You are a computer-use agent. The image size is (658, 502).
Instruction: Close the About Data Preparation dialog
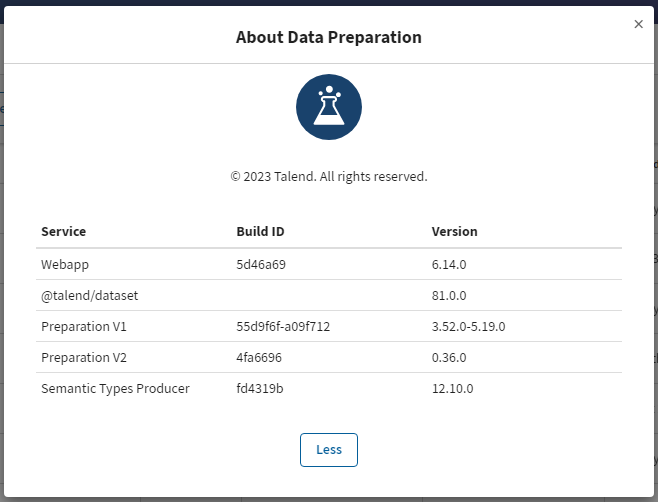(638, 24)
